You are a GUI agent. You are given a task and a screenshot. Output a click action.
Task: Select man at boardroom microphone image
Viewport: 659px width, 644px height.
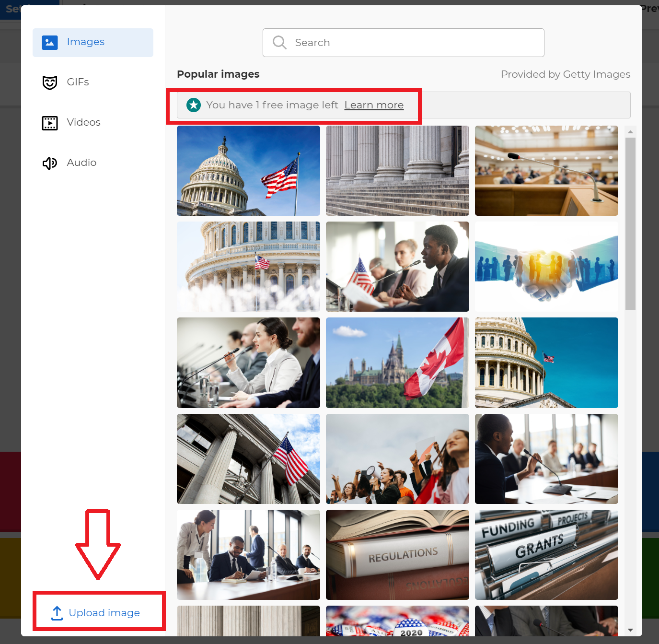click(546, 459)
